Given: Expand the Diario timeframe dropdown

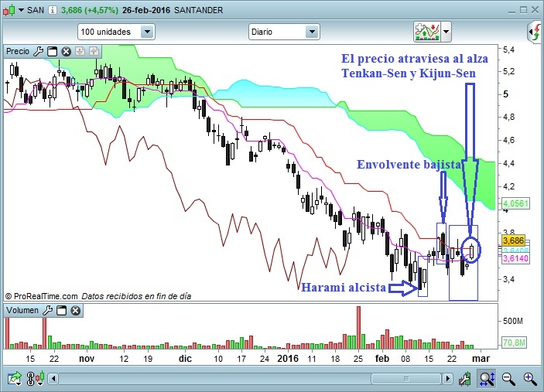Looking at the screenshot, I should coord(313,32).
